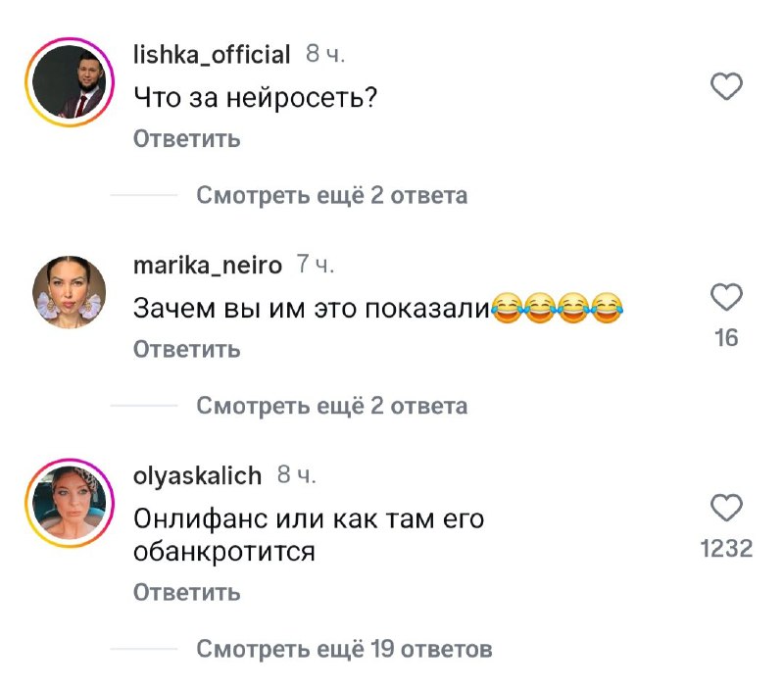
Task: Like olyaskalich's comment about Онлифанс
Action: tap(725, 507)
